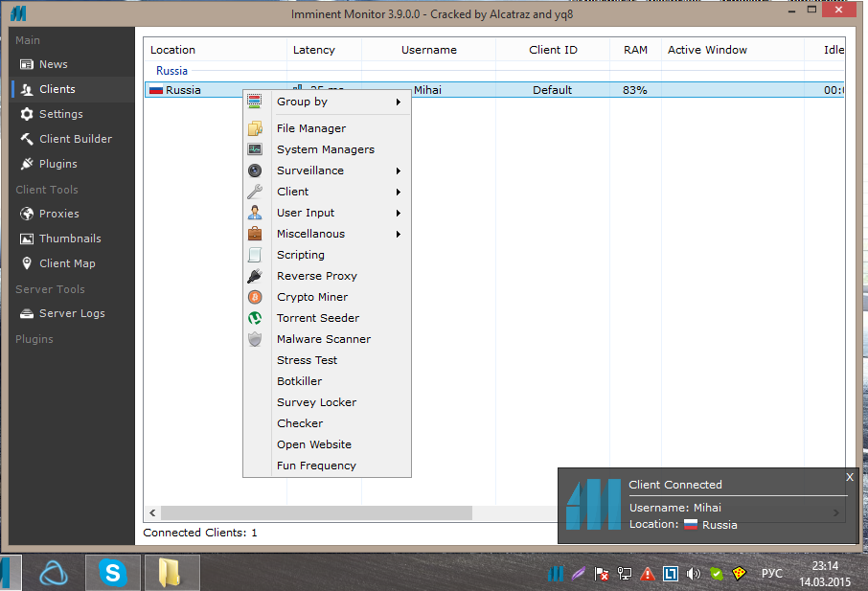Click the File Manager folder icon
This screenshot has height=591, width=868.
tap(255, 128)
